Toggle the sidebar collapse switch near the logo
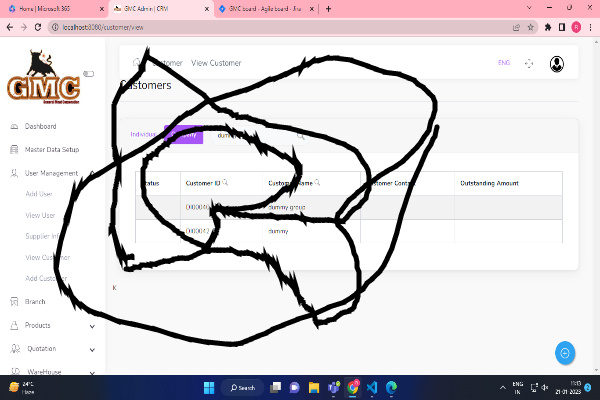The height and width of the screenshot is (400, 600). [88, 73]
